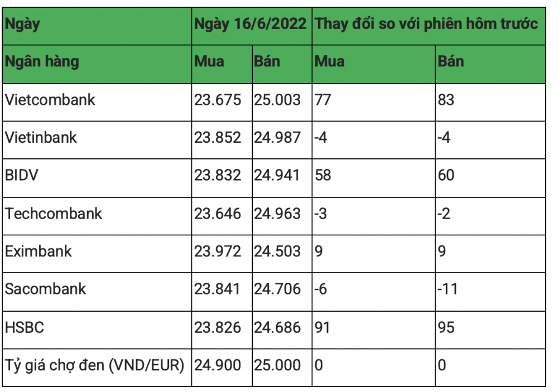Click the Vietcombank row label
The width and height of the screenshot is (558, 392).
[x=50, y=100]
